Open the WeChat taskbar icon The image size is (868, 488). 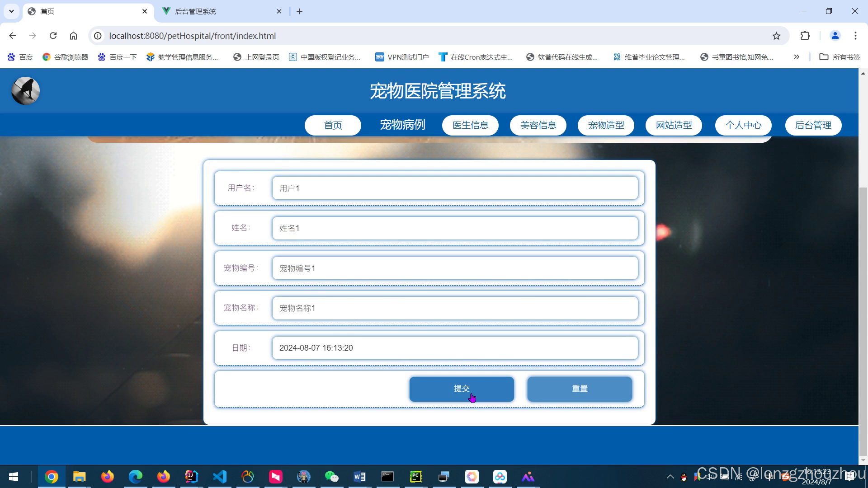[331, 477]
